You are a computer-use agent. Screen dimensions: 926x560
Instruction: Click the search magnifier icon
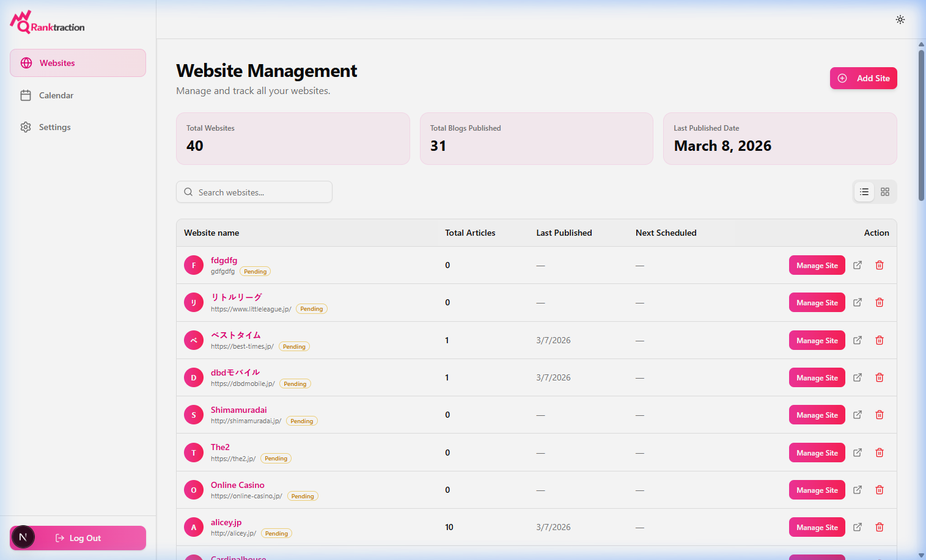coord(188,192)
